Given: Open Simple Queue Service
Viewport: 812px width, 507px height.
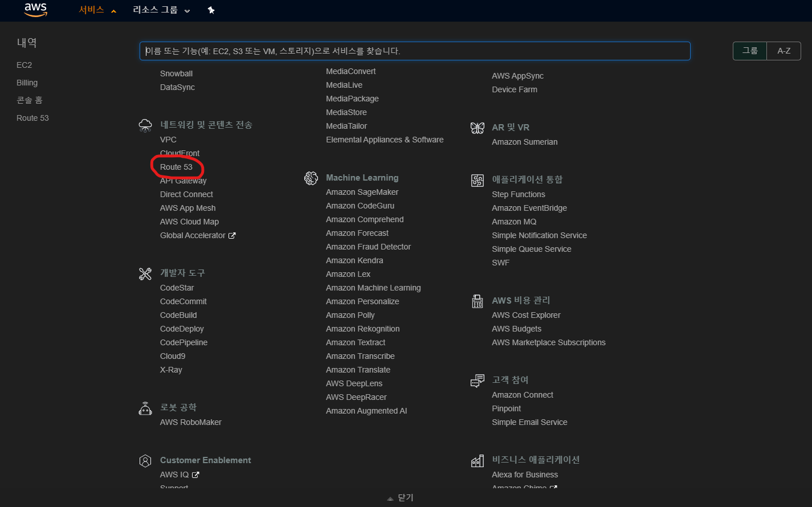Looking at the screenshot, I should point(532,249).
